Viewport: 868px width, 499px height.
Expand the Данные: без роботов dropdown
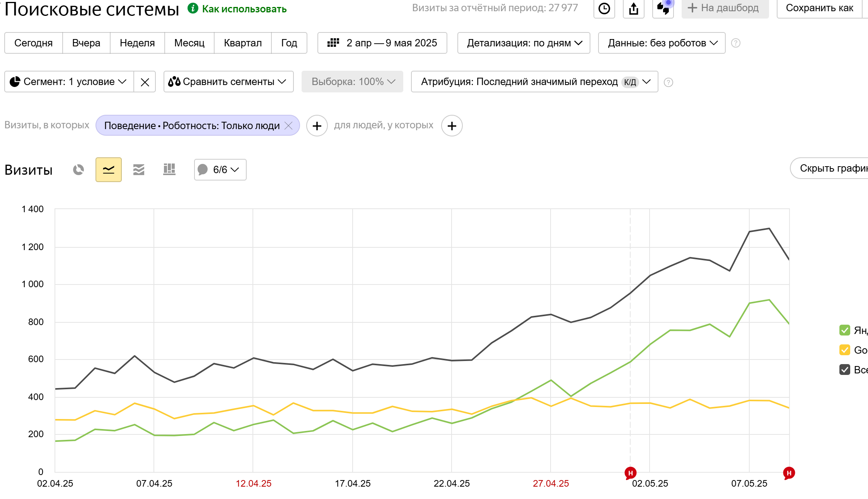coord(662,43)
